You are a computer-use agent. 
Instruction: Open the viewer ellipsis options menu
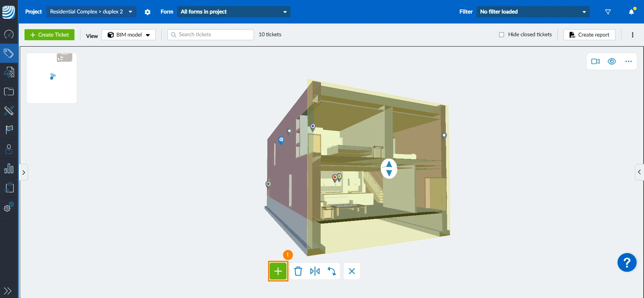point(628,62)
